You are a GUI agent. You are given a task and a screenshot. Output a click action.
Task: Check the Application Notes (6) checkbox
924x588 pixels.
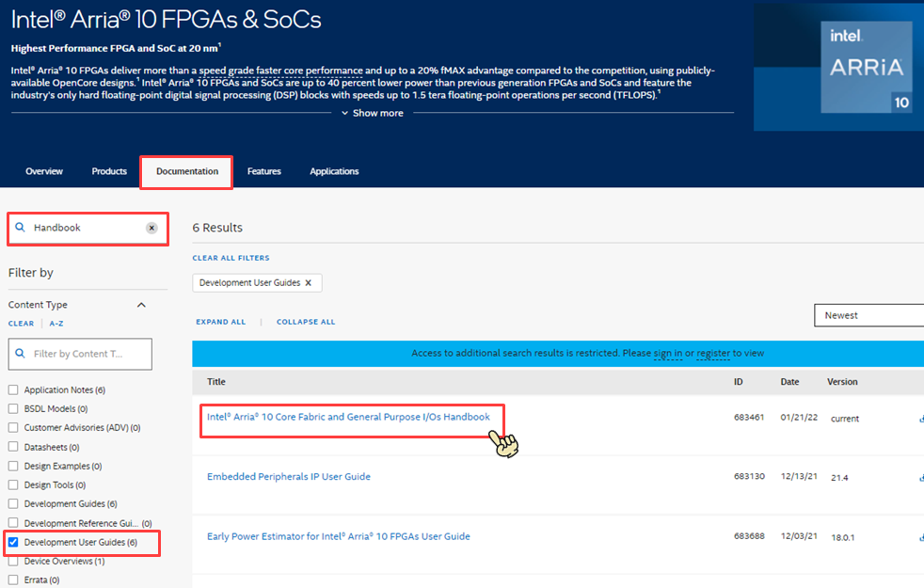(13, 389)
